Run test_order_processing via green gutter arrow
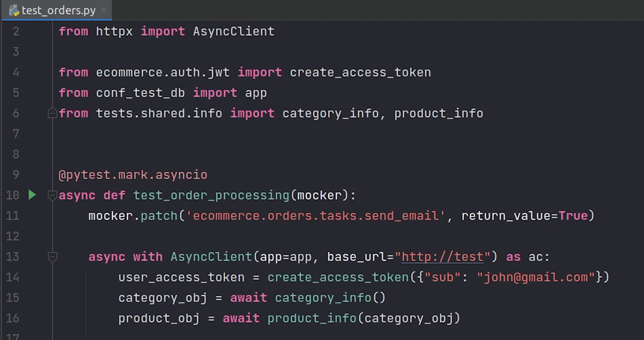 [x=32, y=195]
